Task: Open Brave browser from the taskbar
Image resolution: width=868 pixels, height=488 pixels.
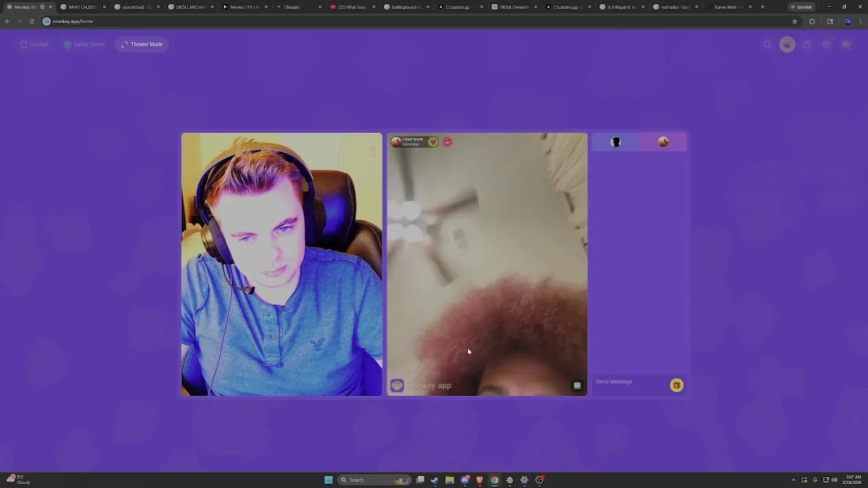Action: click(479, 480)
